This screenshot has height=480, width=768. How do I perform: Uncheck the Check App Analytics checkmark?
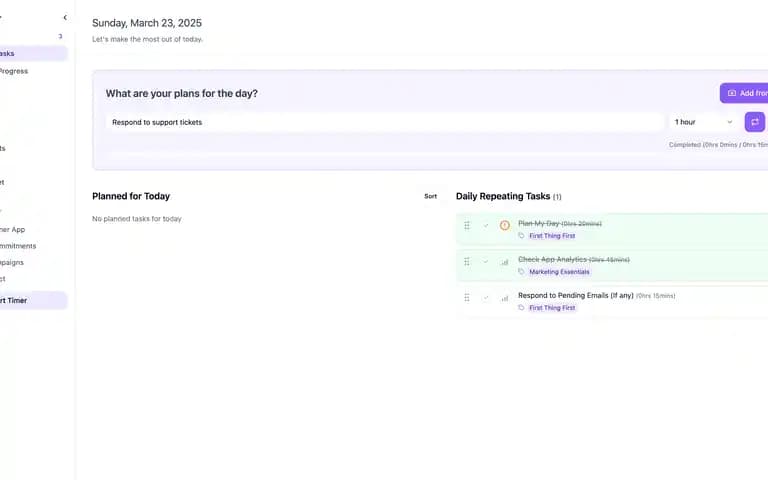click(x=486, y=262)
